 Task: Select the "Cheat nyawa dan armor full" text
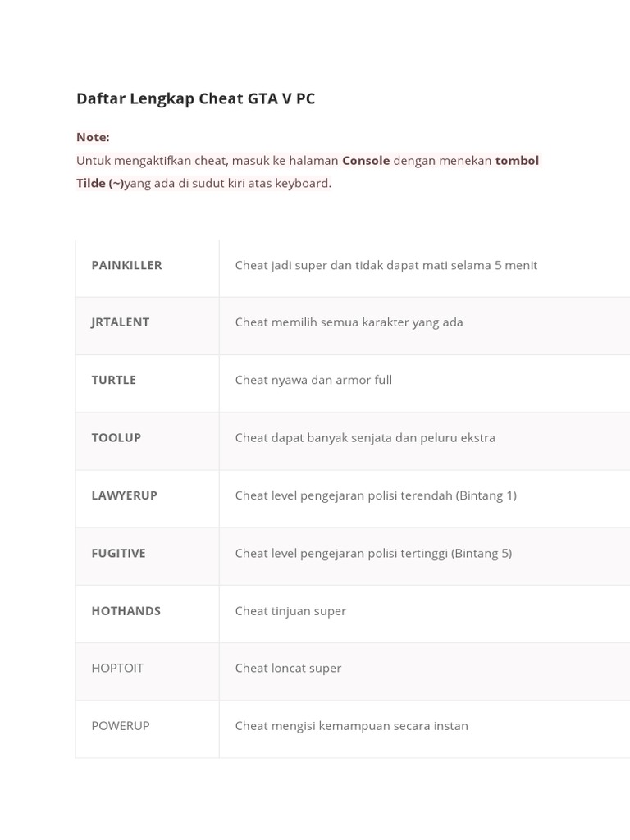click(x=313, y=380)
